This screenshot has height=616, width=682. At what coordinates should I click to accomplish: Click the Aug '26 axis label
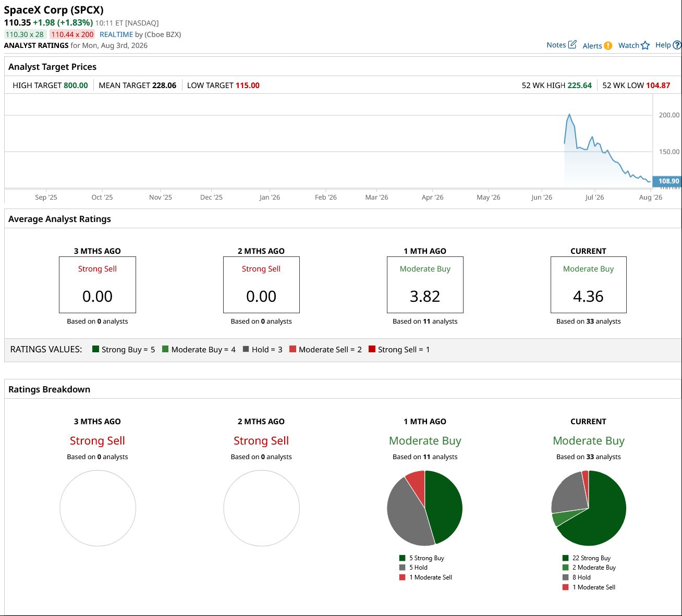651,197
